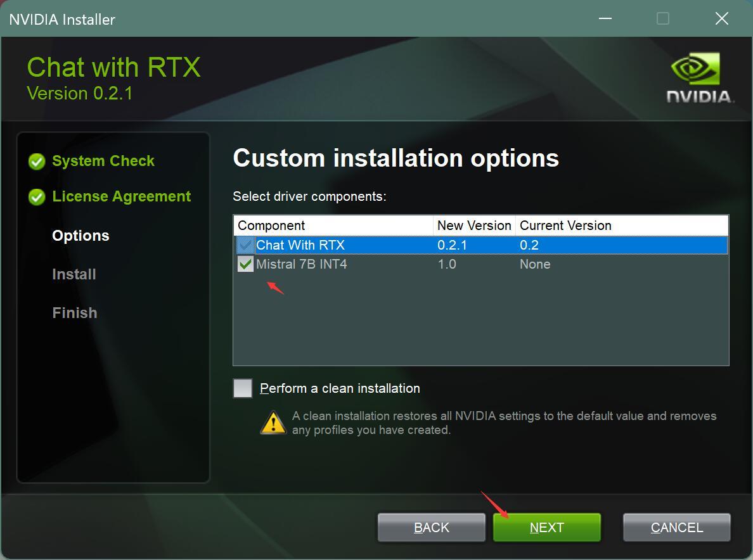Image resolution: width=753 pixels, height=560 pixels.
Task: Click the Version 0.2.1 subtitle text
Action: tap(80, 93)
